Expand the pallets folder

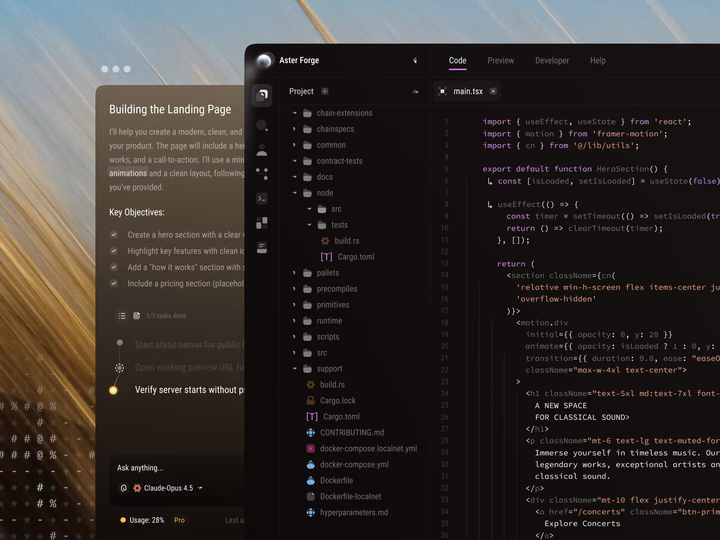tap(295, 273)
